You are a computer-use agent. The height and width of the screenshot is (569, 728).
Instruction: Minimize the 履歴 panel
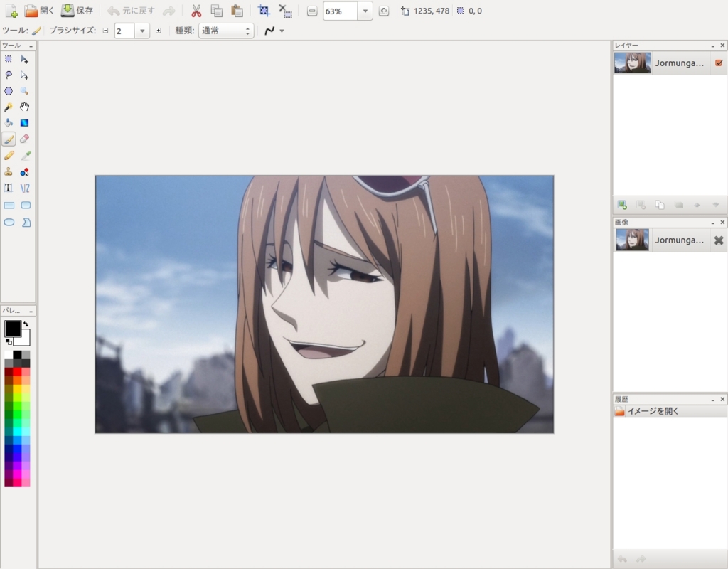[x=712, y=400]
